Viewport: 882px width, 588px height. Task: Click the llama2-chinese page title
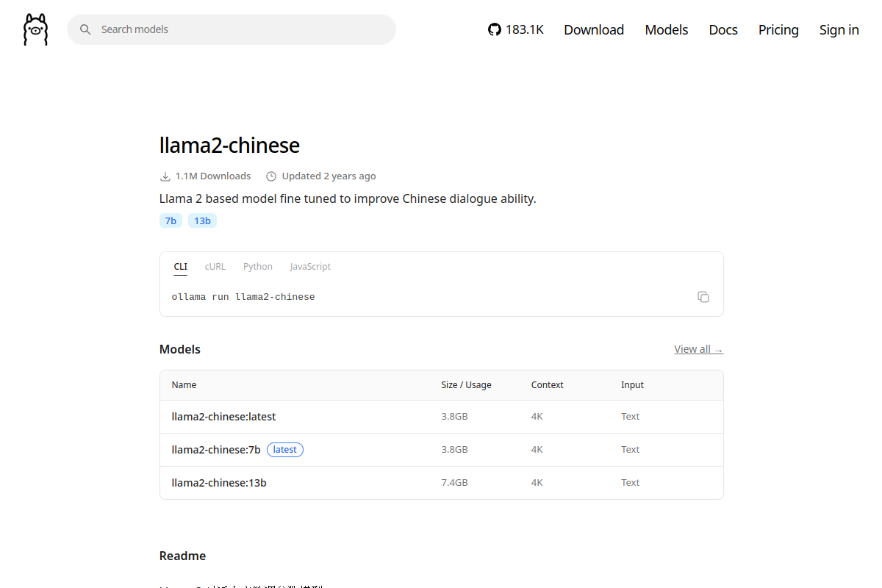coord(230,145)
